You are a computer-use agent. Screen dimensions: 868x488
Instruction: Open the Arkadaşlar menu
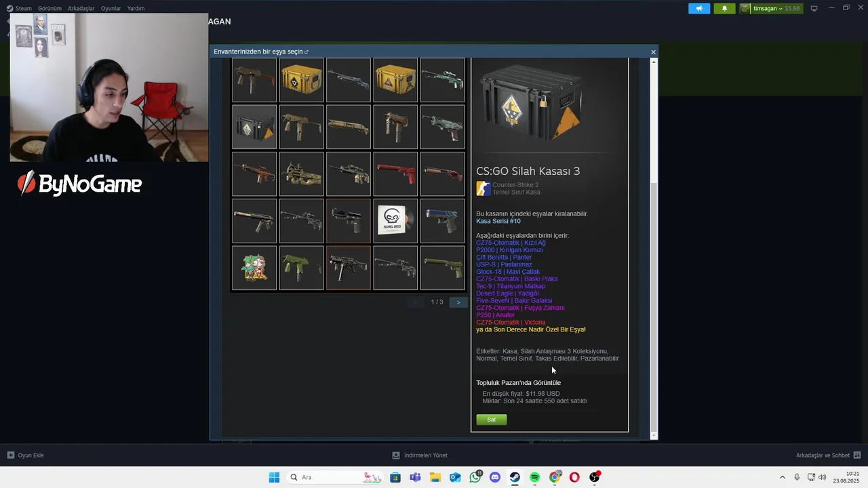(81, 8)
